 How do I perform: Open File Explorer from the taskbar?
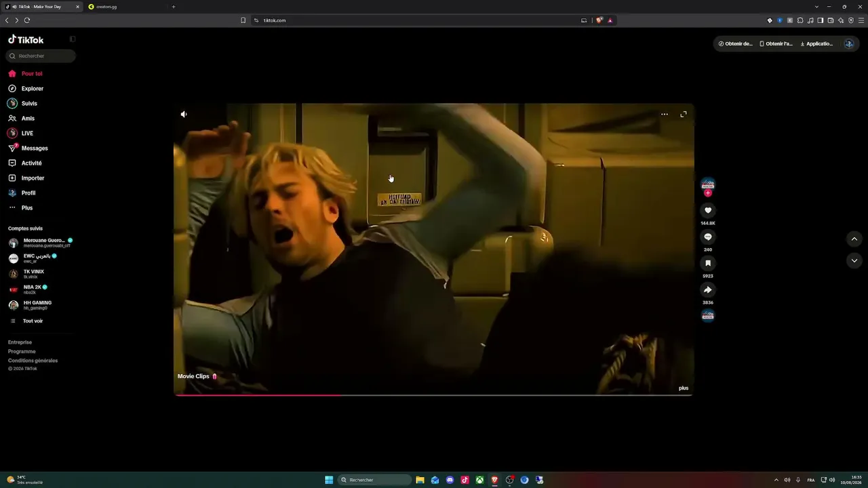(420, 480)
